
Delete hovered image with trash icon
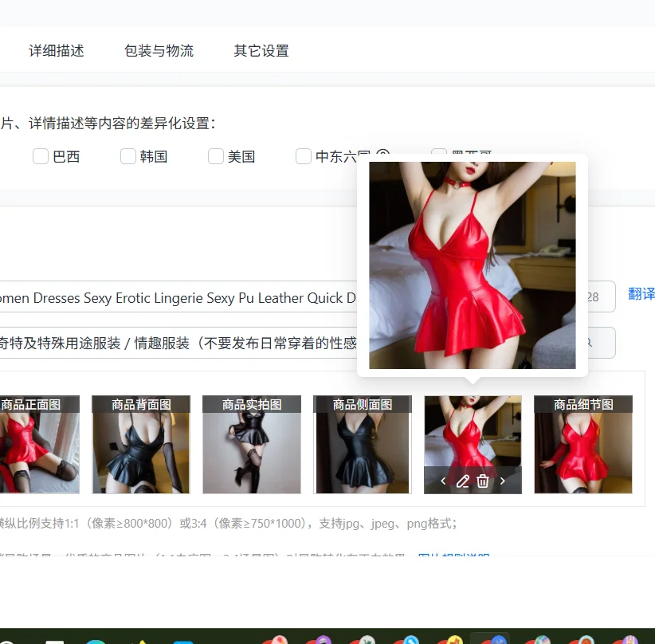(x=482, y=481)
